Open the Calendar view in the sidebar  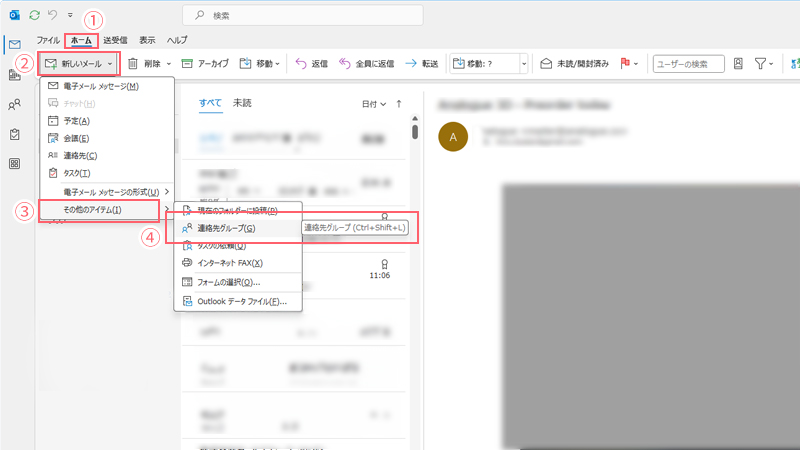tap(15, 76)
